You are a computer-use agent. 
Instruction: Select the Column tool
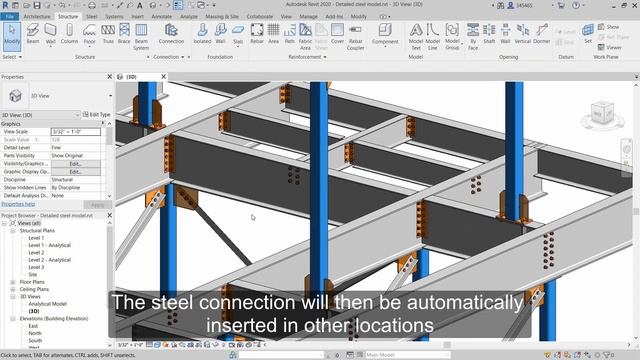69,34
